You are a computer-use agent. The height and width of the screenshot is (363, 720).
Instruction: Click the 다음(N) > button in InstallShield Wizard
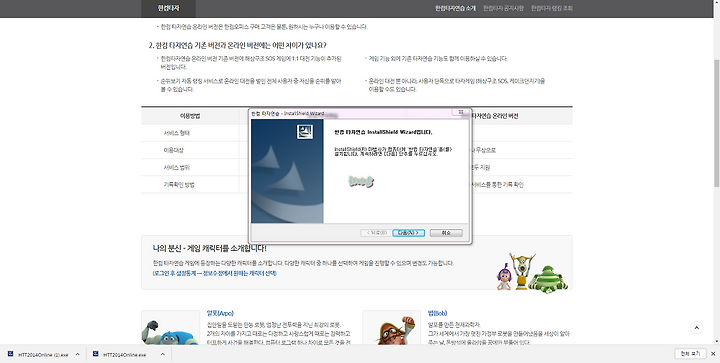pyautogui.click(x=408, y=233)
